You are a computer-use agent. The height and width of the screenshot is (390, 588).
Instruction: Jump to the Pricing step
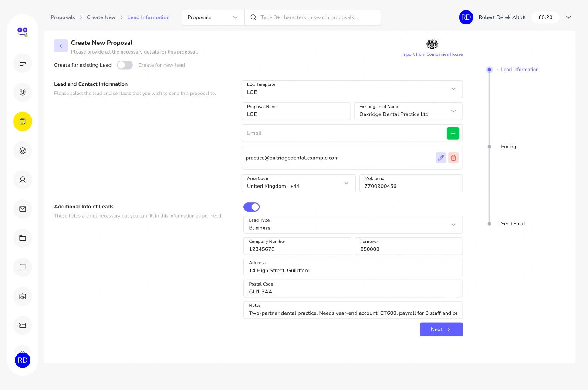(x=508, y=147)
